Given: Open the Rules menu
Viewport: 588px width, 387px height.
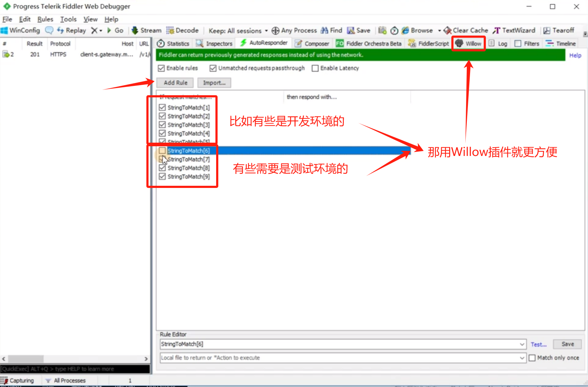Looking at the screenshot, I should point(45,19).
